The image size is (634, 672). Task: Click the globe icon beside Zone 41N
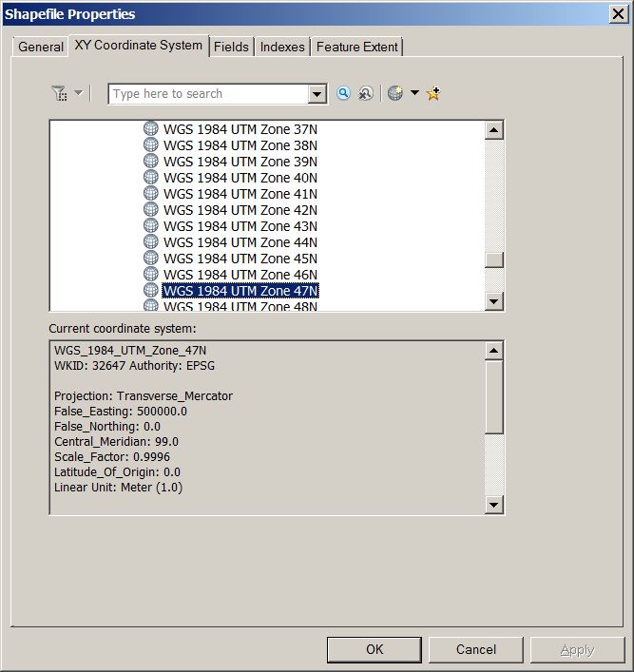tap(150, 193)
